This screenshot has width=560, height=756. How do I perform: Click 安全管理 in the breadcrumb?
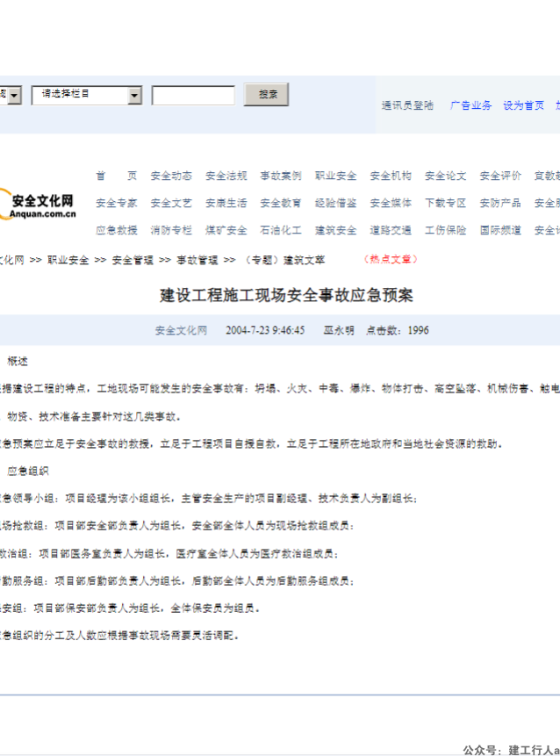[133, 261]
